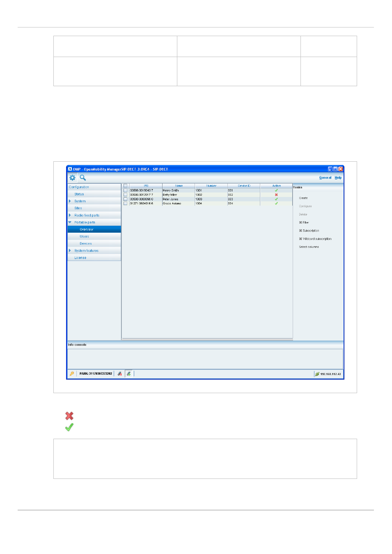Screen dimensions: 392x554
Task: Click the Filter task
Action: click(304, 222)
